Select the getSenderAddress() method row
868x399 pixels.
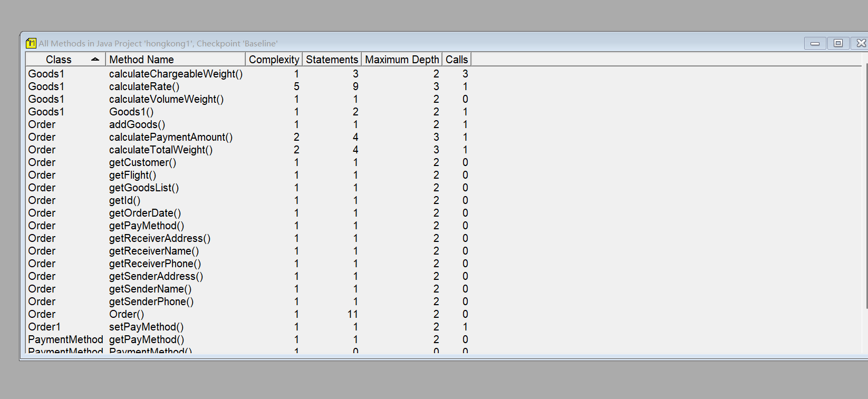pos(248,276)
